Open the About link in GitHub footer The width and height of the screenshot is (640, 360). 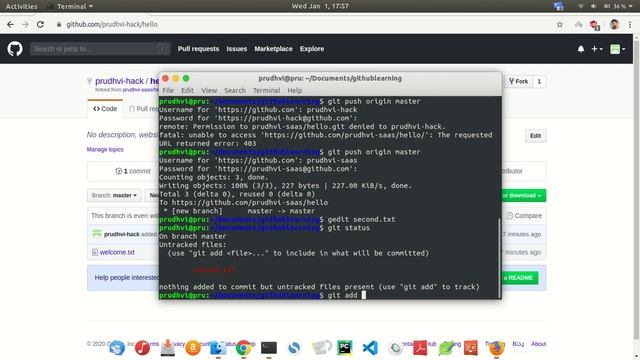[x=538, y=344]
